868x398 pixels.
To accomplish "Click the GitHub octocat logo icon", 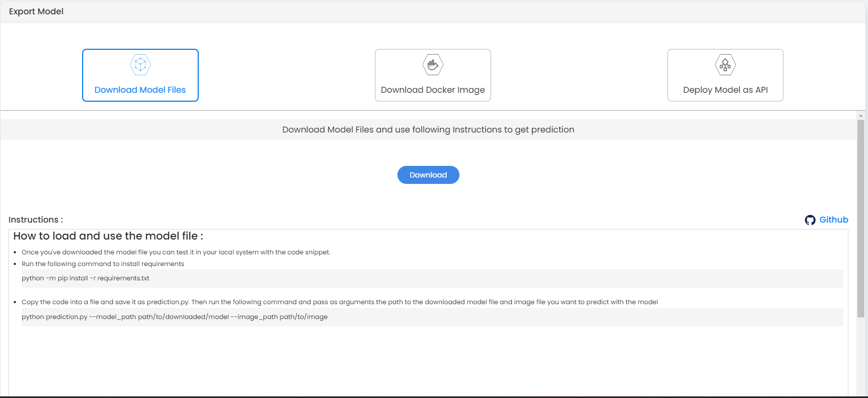I will 810,220.
